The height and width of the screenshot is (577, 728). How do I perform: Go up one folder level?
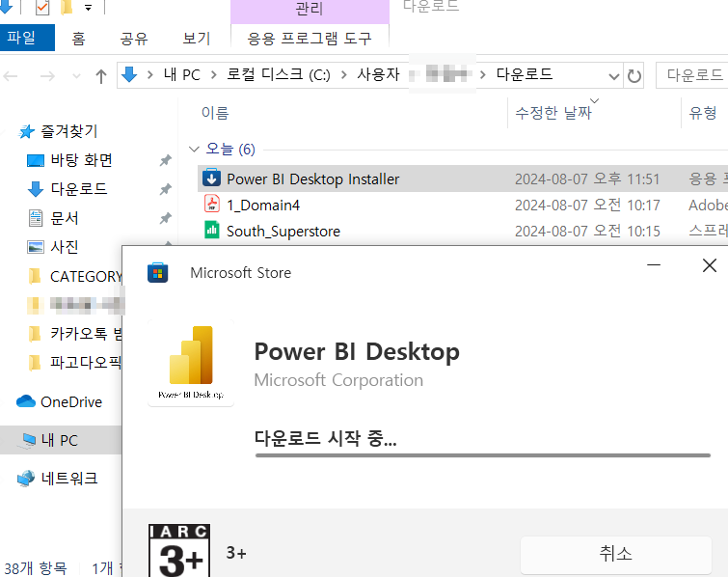point(100,75)
